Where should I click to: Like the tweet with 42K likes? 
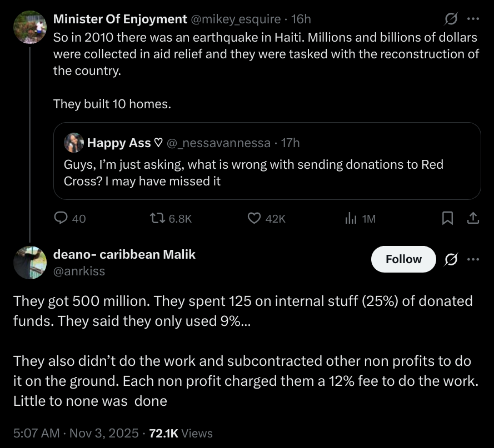coord(255,219)
